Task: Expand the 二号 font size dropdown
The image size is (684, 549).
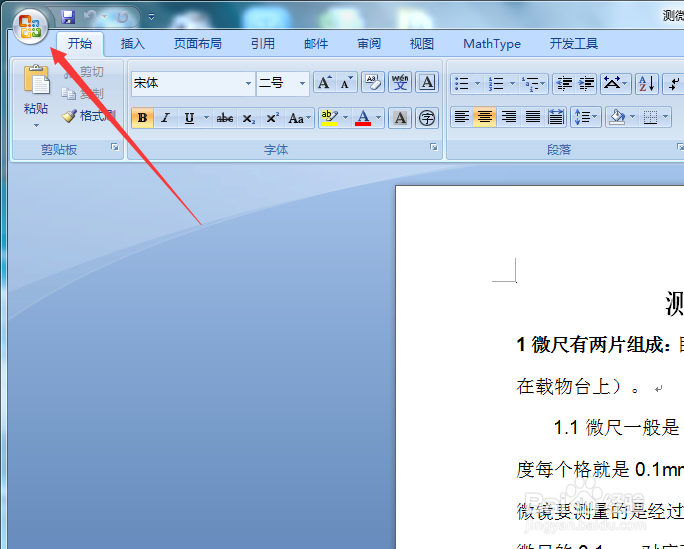Action: (302, 83)
